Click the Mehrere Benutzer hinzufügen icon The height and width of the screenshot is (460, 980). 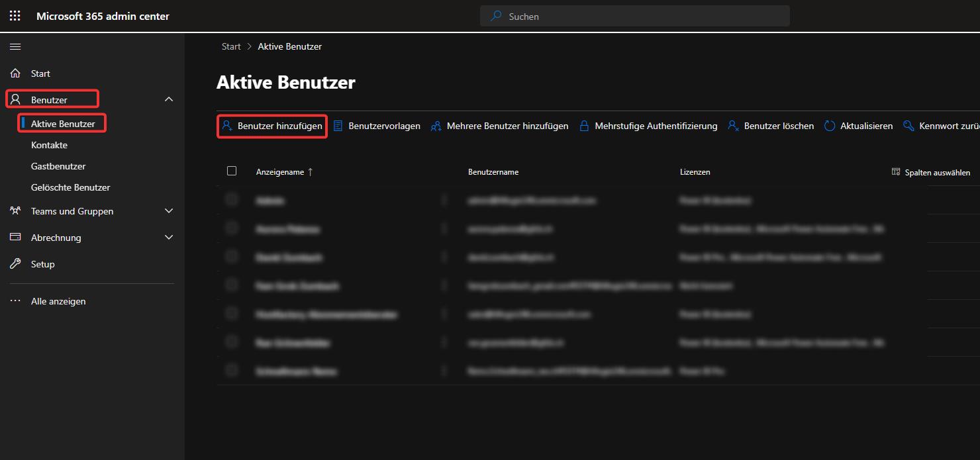(436, 126)
